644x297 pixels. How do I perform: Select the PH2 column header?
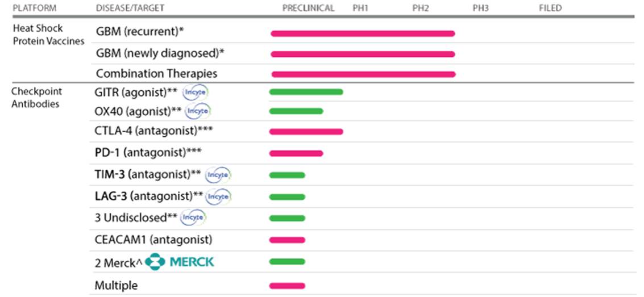(421, 8)
